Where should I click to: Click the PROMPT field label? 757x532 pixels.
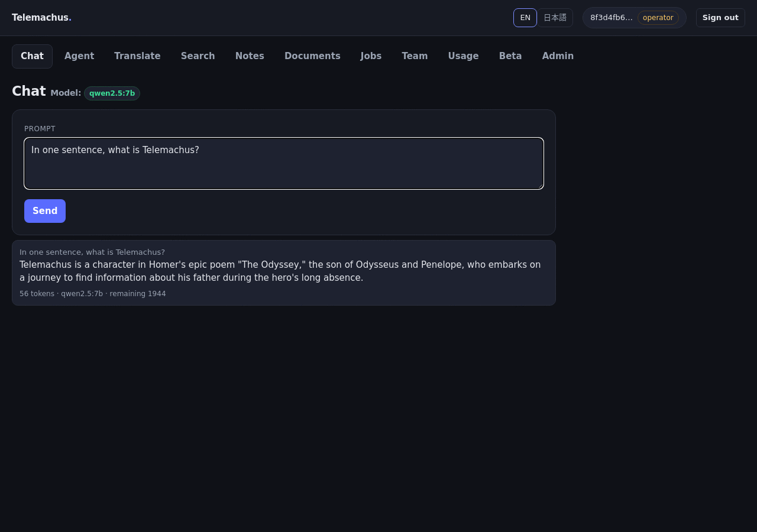[40, 129]
